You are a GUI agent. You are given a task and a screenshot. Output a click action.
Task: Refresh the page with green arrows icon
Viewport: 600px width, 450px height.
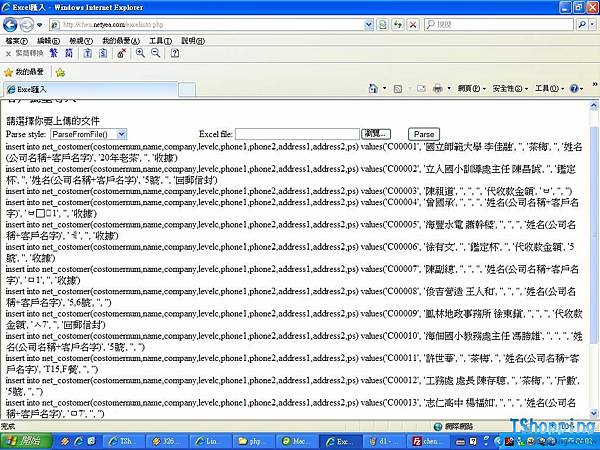[x=398, y=25]
